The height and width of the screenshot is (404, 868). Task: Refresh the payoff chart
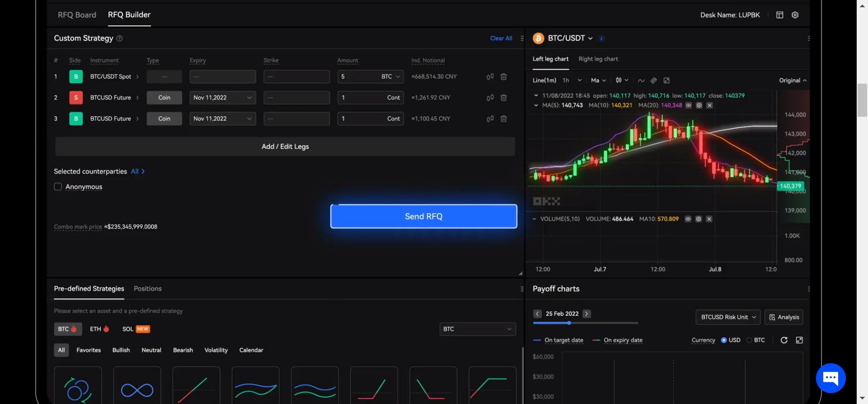coord(784,340)
